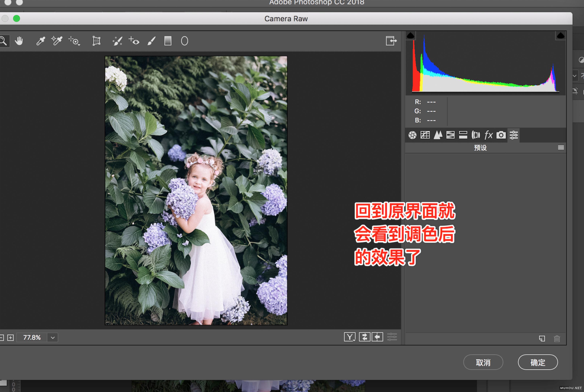The image size is (584, 392).
Task: Zoom in with the plus button
Action: pyautogui.click(x=11, y=338)
